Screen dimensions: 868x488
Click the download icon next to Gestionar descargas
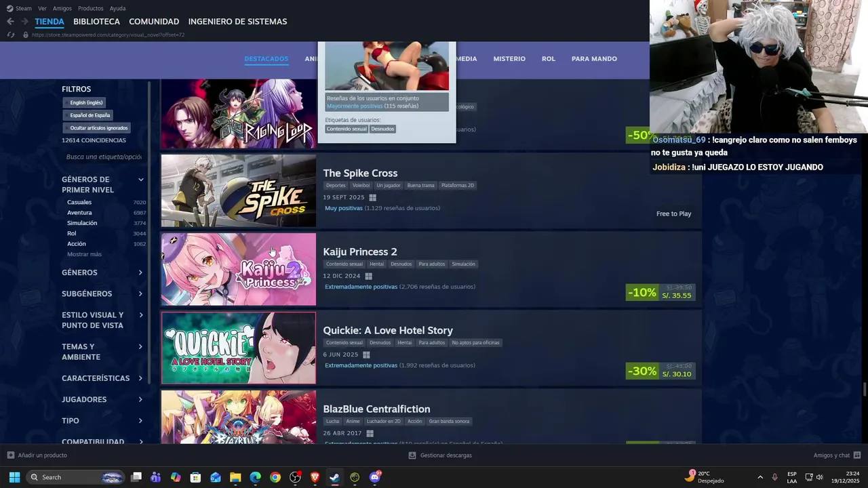click(412, 455)
